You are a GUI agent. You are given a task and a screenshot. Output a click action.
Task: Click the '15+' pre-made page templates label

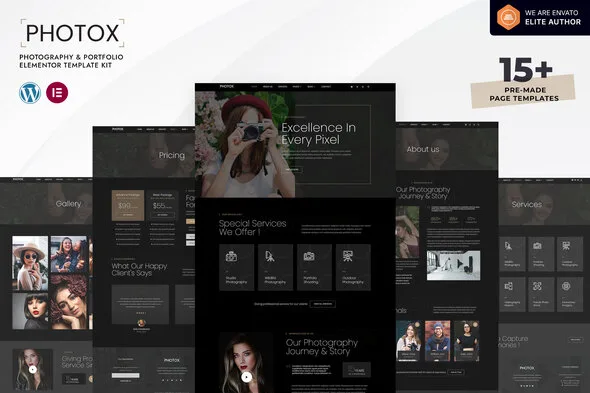point(525,70)
